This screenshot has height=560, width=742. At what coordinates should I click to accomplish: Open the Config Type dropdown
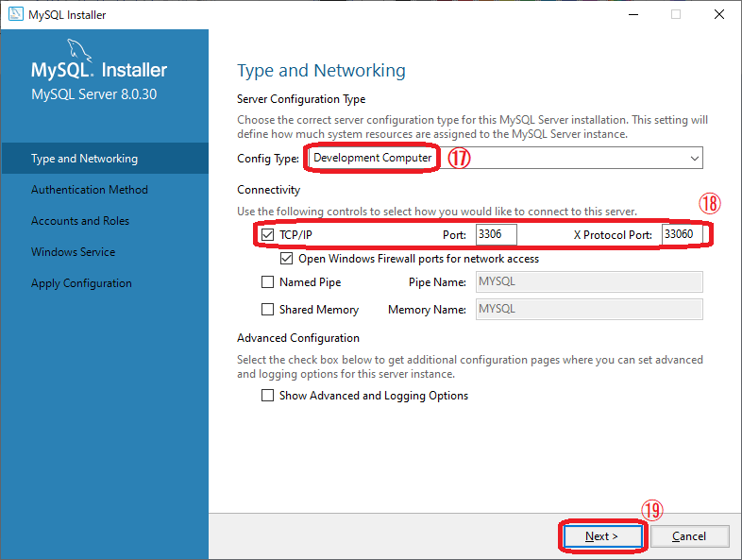[x=505, y=158]
